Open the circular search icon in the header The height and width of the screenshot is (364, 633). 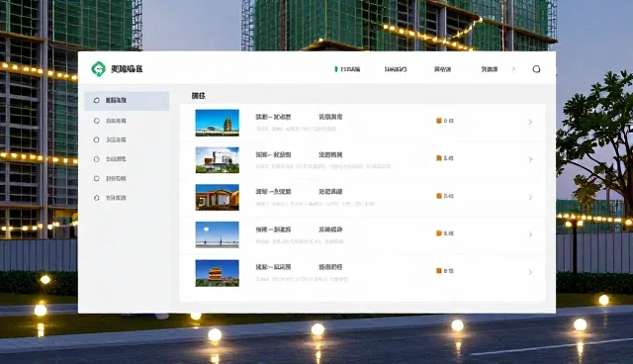click(x=536, y=69)
